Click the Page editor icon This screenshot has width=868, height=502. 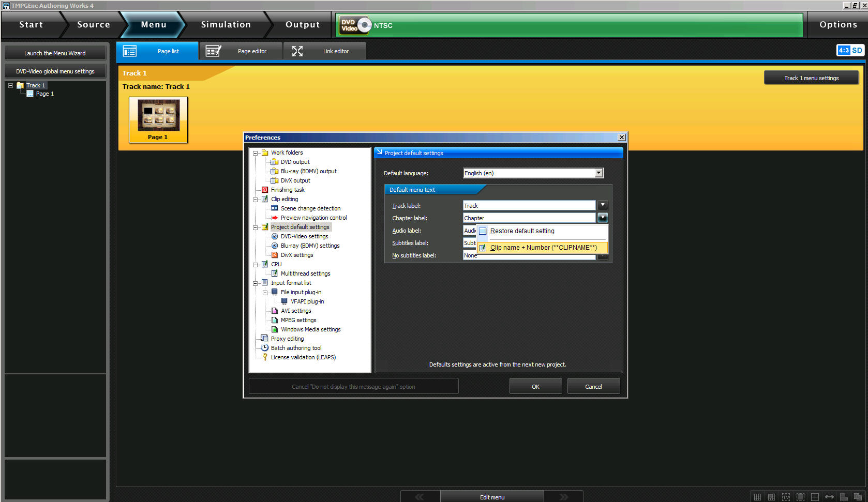coord(213,51)
